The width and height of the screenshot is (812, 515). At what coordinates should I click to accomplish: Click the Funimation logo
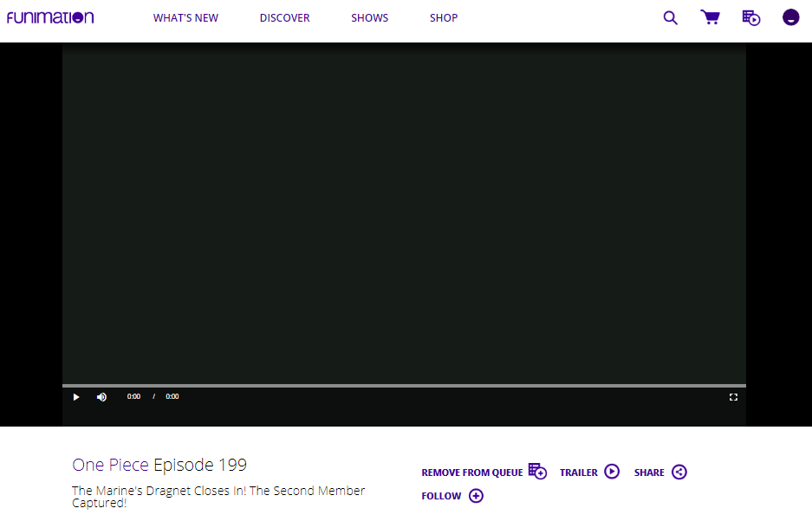(50, 17)
